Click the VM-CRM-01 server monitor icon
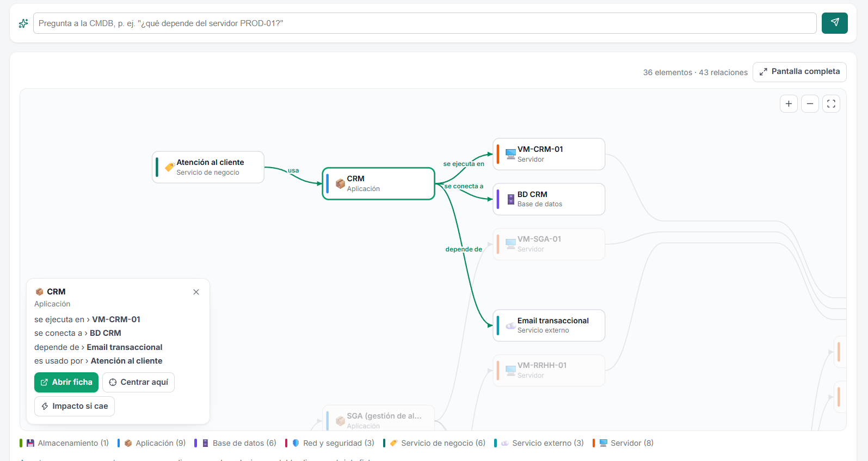The height and width of the screenshot is (461, 868). 511,154
